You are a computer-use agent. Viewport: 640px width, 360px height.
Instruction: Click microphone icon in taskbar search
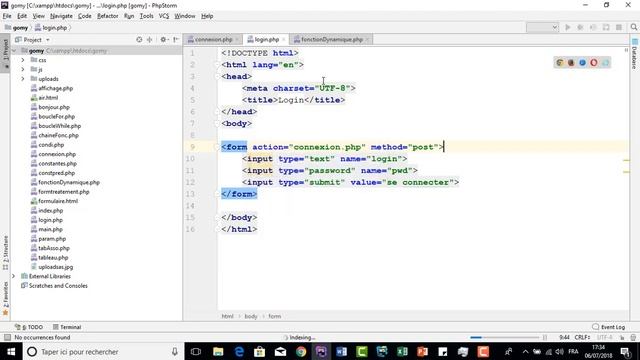pos(175,351)
